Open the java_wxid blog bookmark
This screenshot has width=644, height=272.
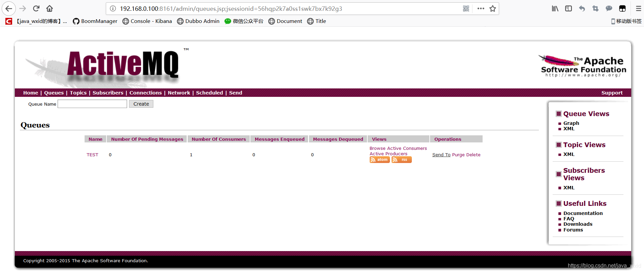36,21
